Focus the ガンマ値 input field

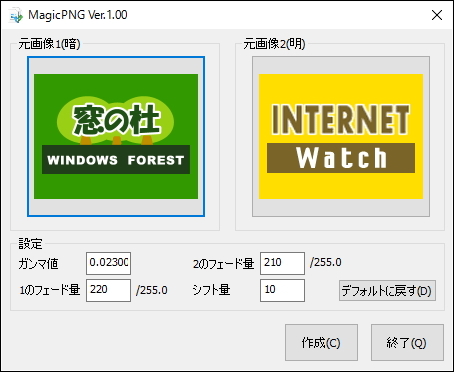tap(108, 263)
